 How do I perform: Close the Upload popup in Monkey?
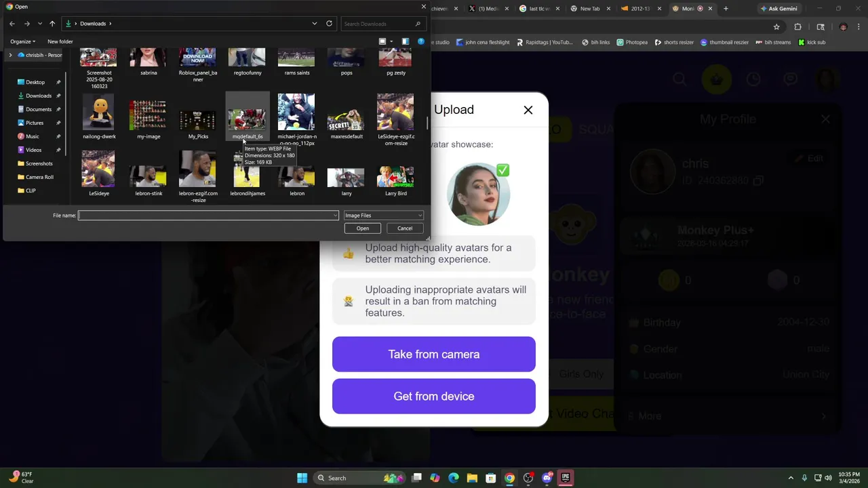(528, 110)
